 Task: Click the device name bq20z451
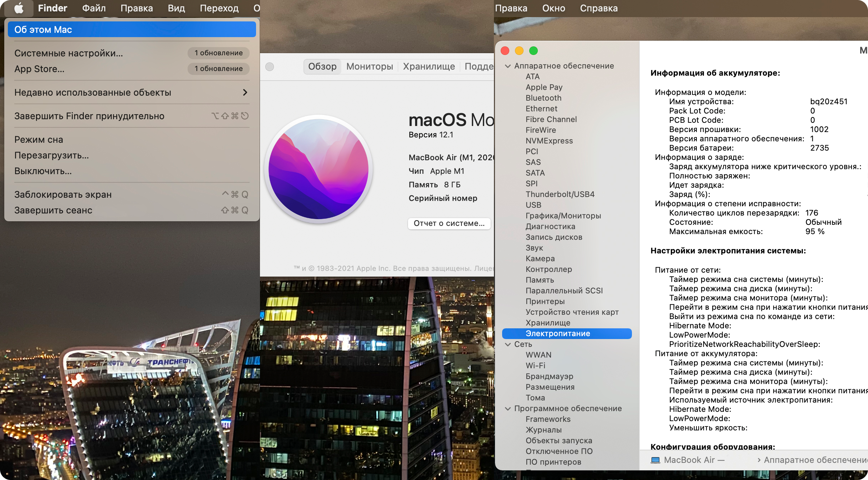click(x=829, y=102)
